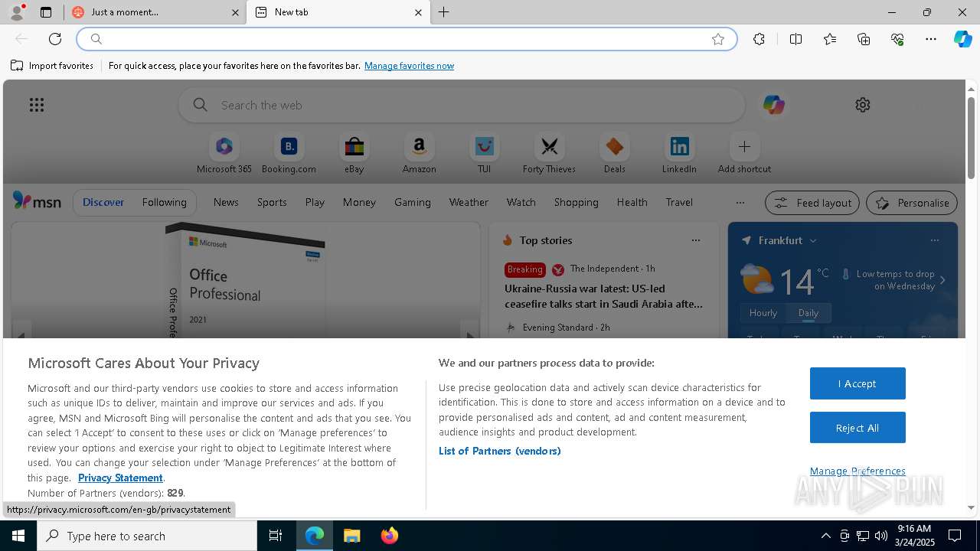Open the Weather menu item
The height and width of the screenshot is (551, 980).
tap(469, 202)
